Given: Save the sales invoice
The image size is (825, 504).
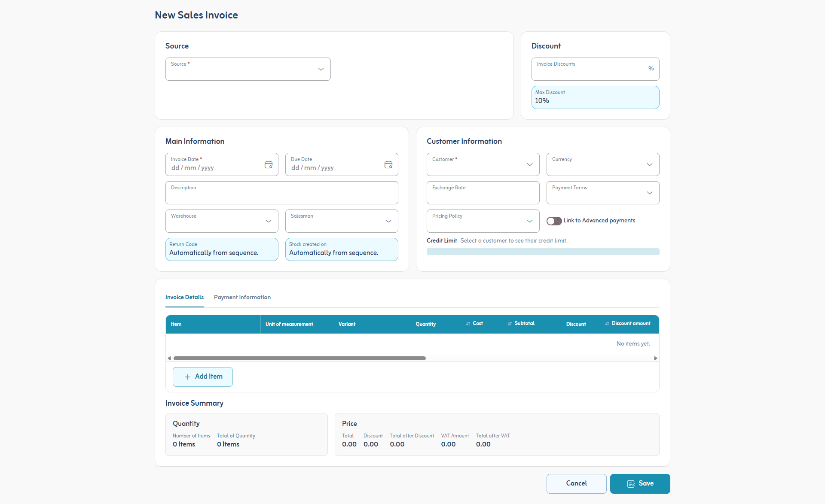Looking at the screenshot, I should pos(640,484).
